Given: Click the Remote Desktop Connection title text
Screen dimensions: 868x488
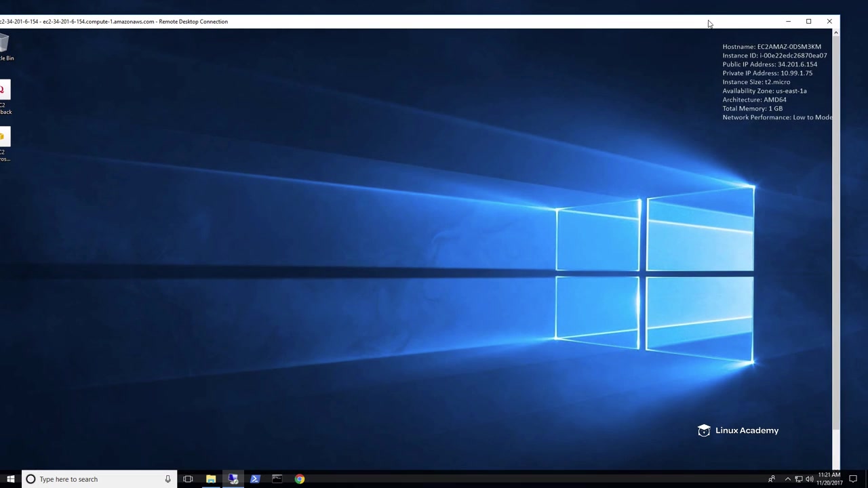Looking at the screenshot, I should coord(114,22).
